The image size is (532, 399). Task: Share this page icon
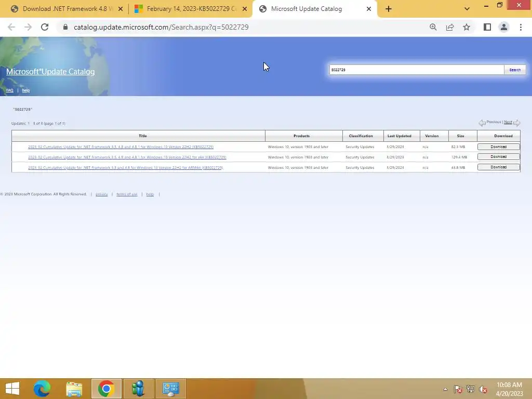click(450, 27)
